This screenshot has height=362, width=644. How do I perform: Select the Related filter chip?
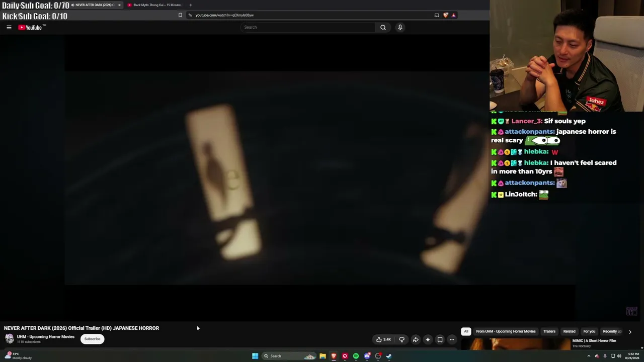click(x=569, y=331)
